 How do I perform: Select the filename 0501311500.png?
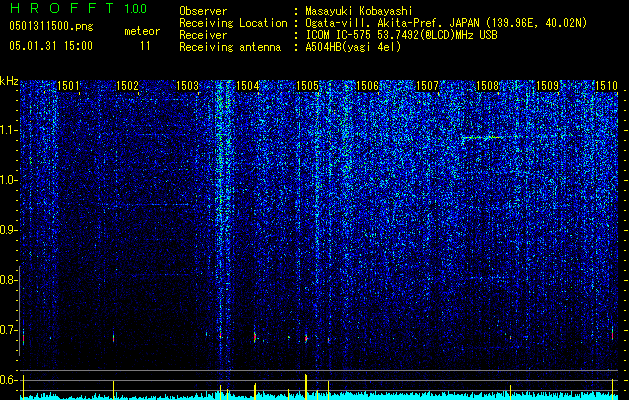point(51,26)
